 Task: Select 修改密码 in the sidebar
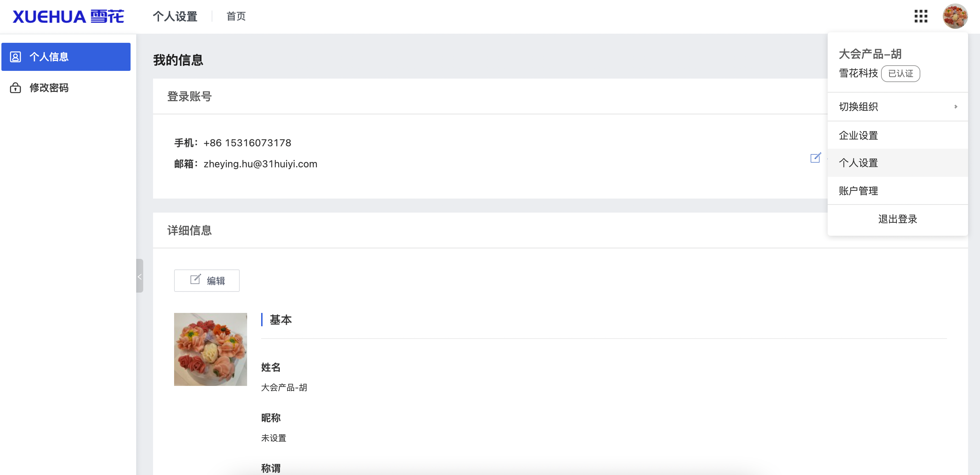point(49,88)
